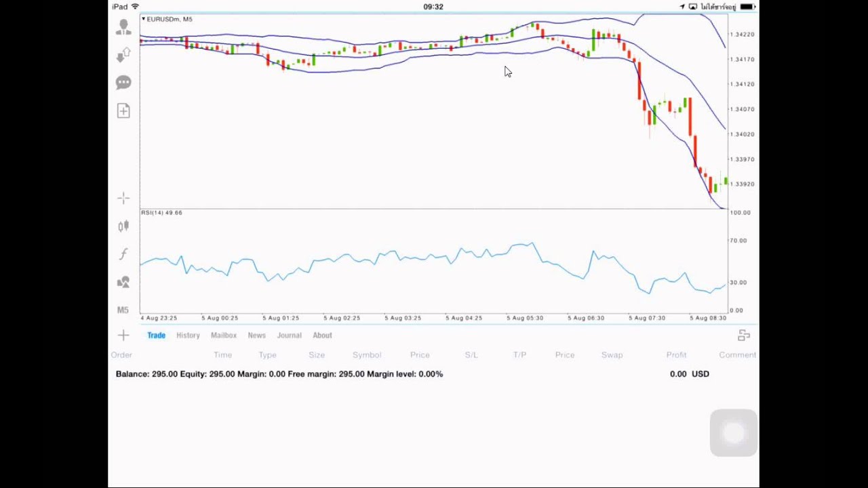Click the 09:32 clock in the status bar
Image resolution: width=868 pixels, height=488 pixels.
(x=433, y=7)
